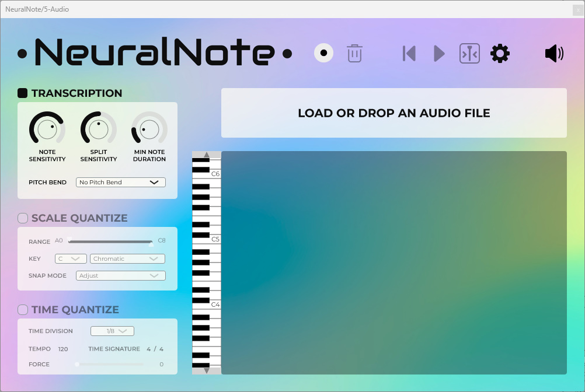Click the Force slider track
This screenshot has height=392, width=585.
click(x=110, y=364)
